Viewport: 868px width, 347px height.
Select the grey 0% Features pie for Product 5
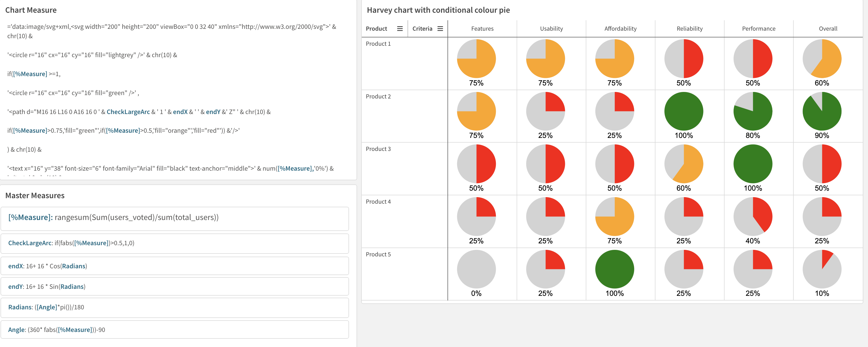click(x=476, y=269)
